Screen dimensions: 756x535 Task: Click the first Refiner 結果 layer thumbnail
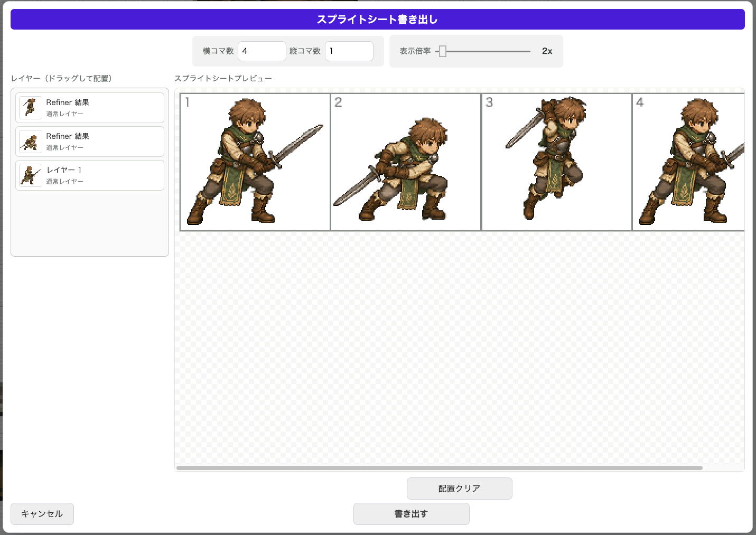[x=31, y=108]
